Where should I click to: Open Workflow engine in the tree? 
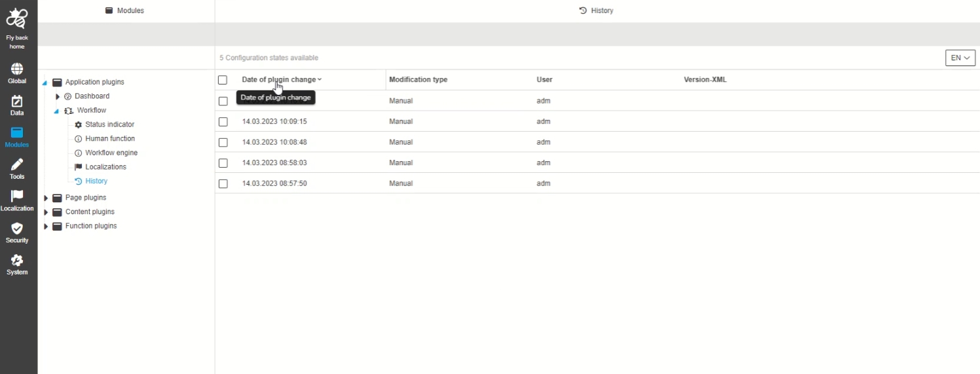click(111, 153)
